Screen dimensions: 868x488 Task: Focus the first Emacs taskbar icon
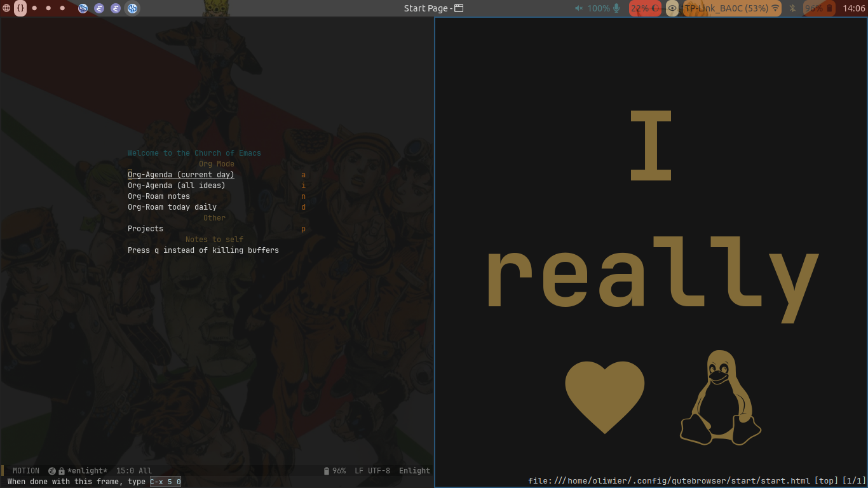pos(99,8)
